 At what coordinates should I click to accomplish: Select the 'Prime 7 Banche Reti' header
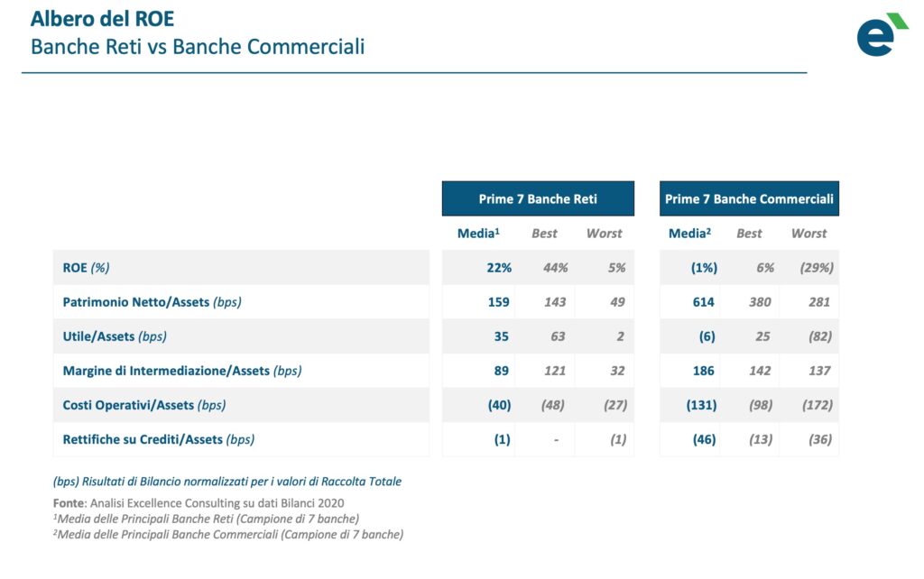coord(538,198)
